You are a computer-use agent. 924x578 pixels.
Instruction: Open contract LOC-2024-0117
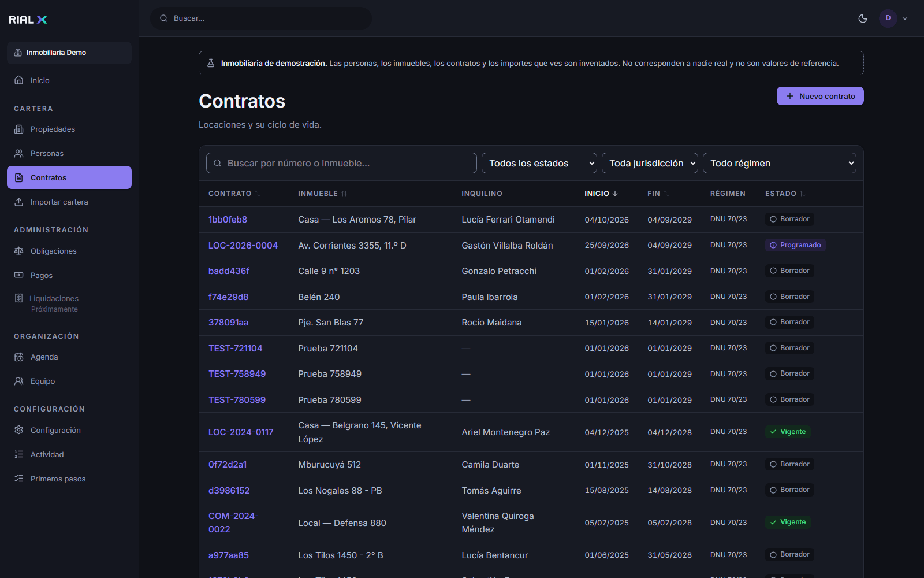pyautogui.click(x=241, y=432)
